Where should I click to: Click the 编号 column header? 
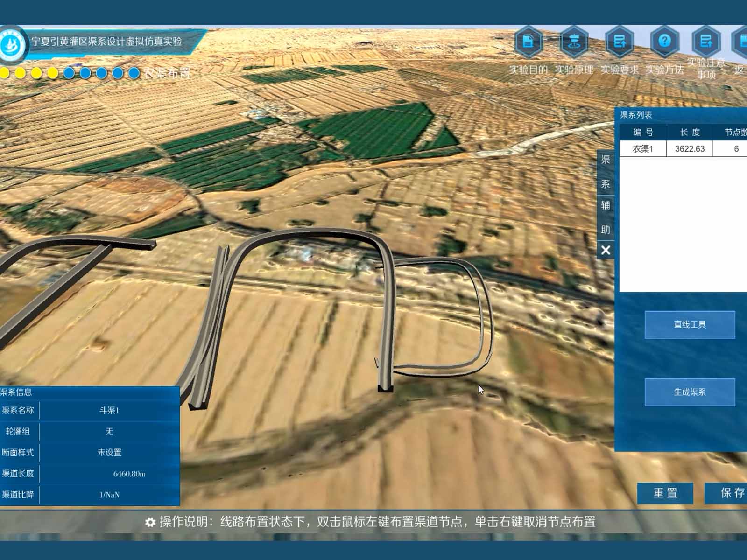pyautogui.click(x=643, y=132)
